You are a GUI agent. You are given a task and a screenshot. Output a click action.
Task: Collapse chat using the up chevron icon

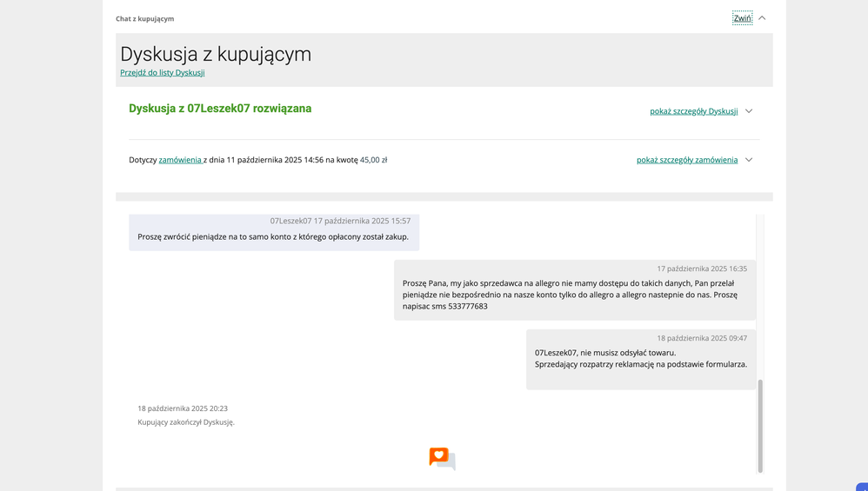click(762, 18)
